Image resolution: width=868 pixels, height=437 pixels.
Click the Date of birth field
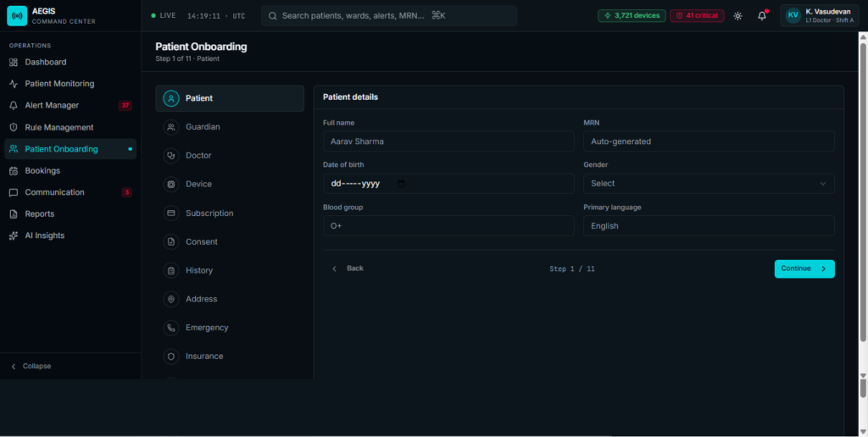448,184
